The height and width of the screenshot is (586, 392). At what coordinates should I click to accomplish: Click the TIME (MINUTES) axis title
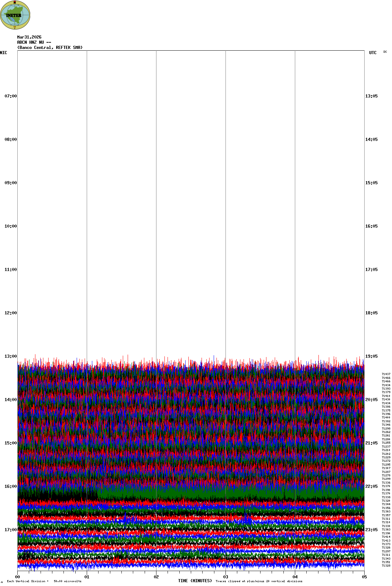(195, 581)
